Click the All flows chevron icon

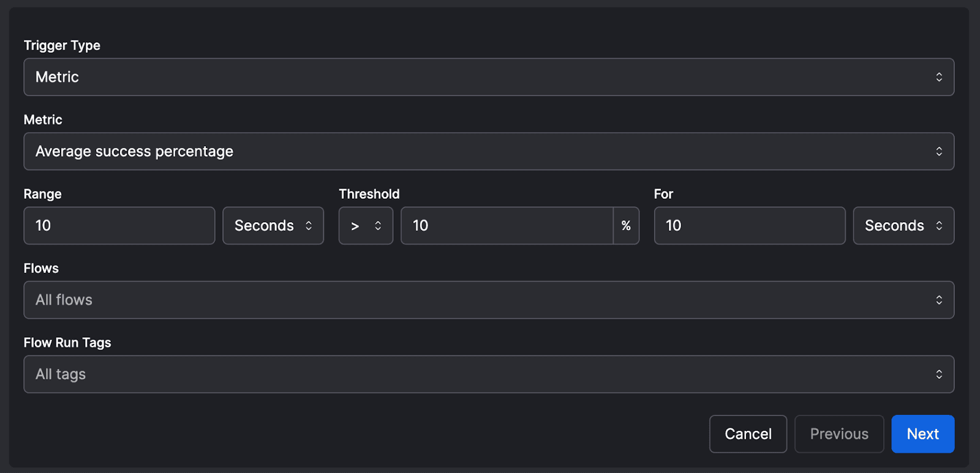point(938,300)
